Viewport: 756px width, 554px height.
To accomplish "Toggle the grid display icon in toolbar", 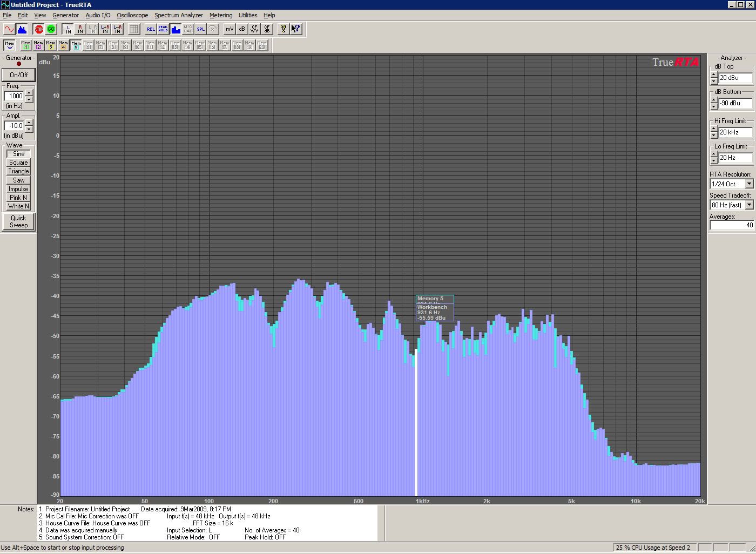I will 134,29.
